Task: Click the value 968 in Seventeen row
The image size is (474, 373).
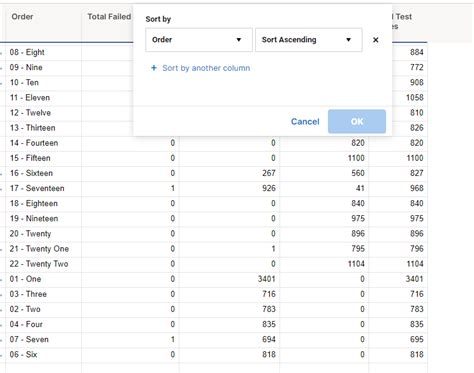Action: [x=417, y=188]
